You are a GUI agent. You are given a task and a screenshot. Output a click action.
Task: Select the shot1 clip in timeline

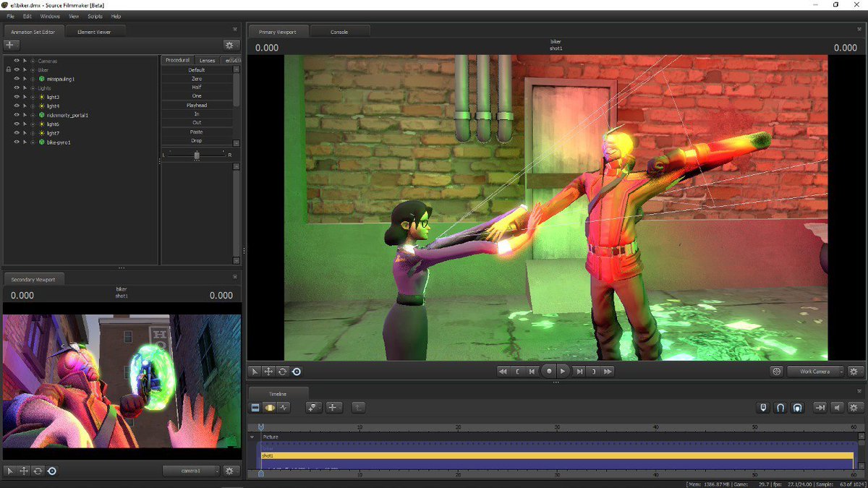click(x=557, y=455)
